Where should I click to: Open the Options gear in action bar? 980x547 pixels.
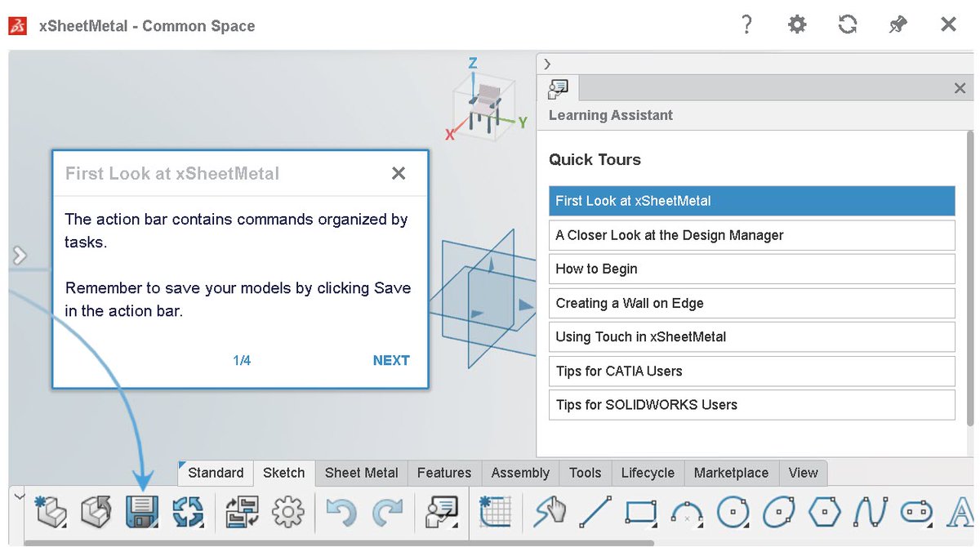288,513
